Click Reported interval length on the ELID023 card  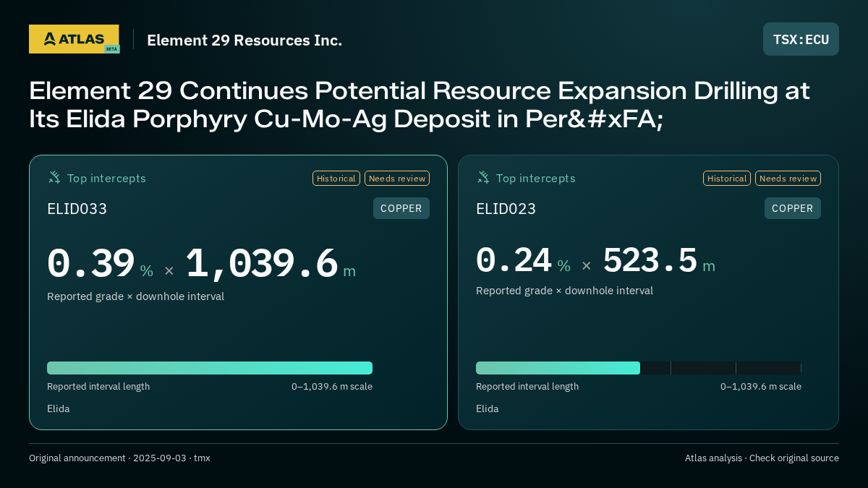527,386
